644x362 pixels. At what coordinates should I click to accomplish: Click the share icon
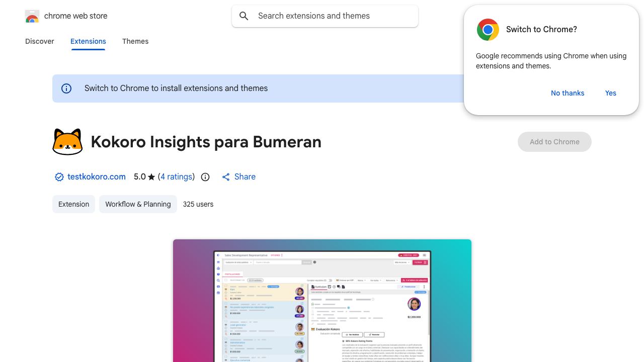click(x=226, y=177)
